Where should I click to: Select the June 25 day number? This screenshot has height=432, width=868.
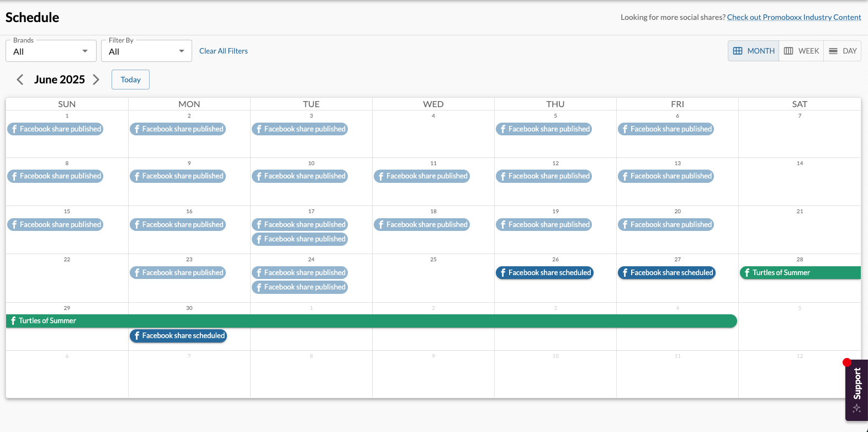pyautogui.click(x=433, y=260)
